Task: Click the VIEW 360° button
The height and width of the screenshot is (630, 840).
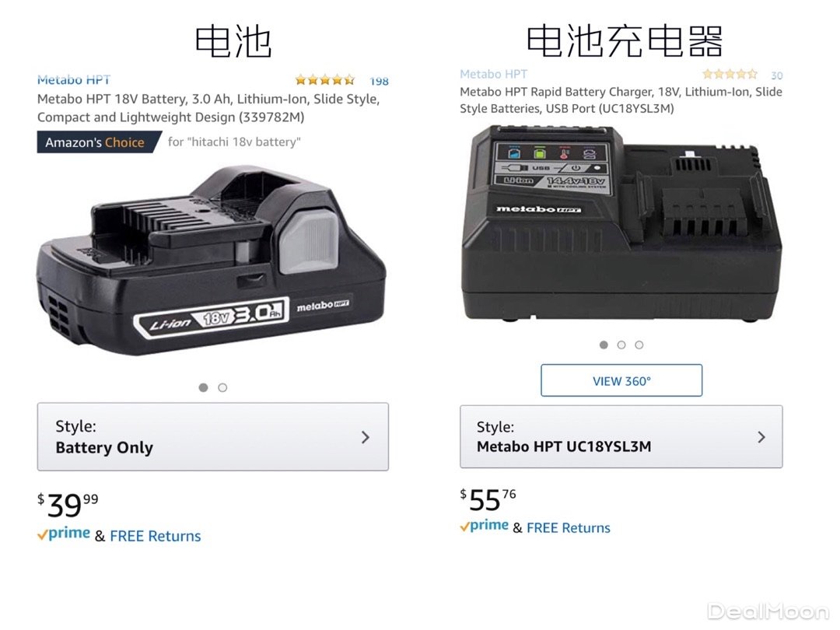Action: point(621,380)
